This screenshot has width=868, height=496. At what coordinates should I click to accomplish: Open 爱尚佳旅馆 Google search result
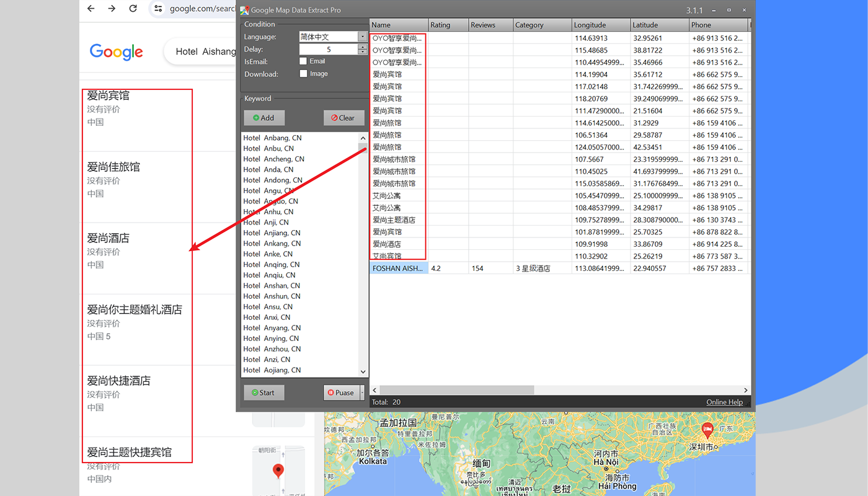113,167
